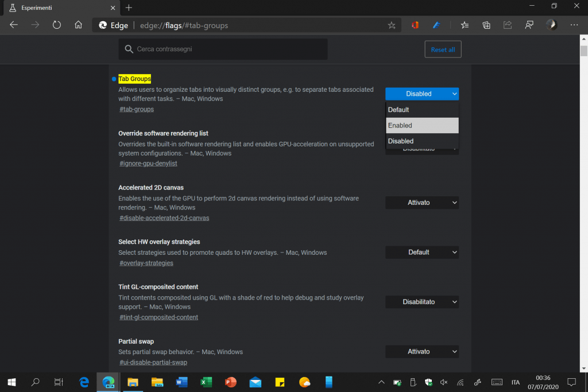The width and height of the screenshot is (588, 392).
Task: Expand Tint GL-composited content dropdown
Action: (422, 302)
